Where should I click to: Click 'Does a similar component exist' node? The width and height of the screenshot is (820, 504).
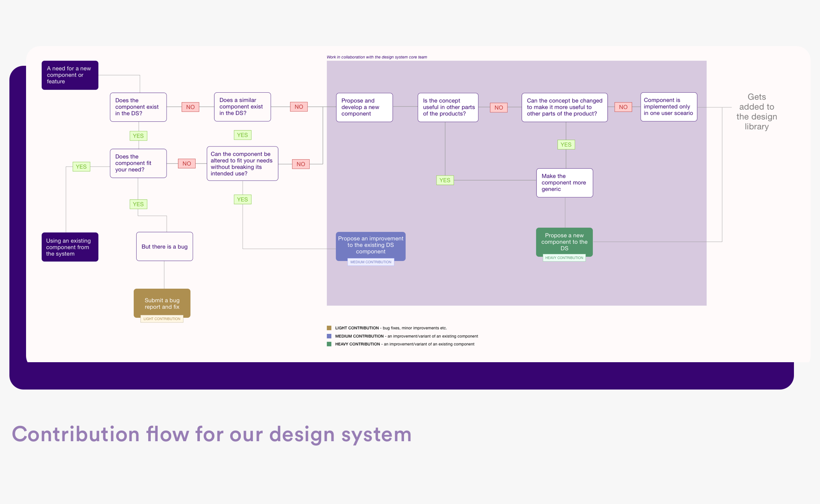click(x=242, y=107)
